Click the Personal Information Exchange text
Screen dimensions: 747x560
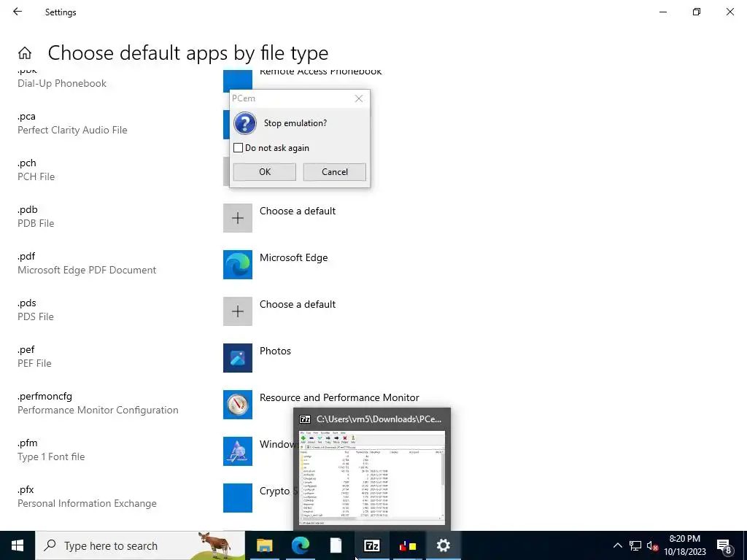[88, 503]
